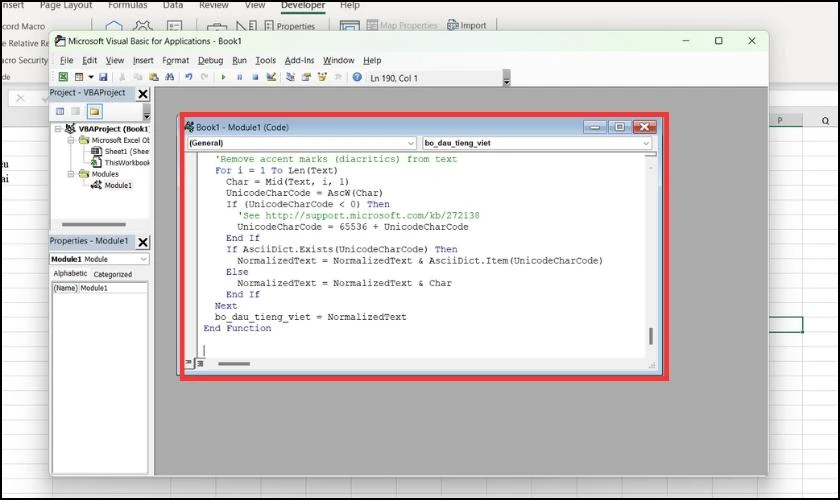Close the Properties - Module1 panel
This screenshot has width=840, height=500.
(142, 242)
